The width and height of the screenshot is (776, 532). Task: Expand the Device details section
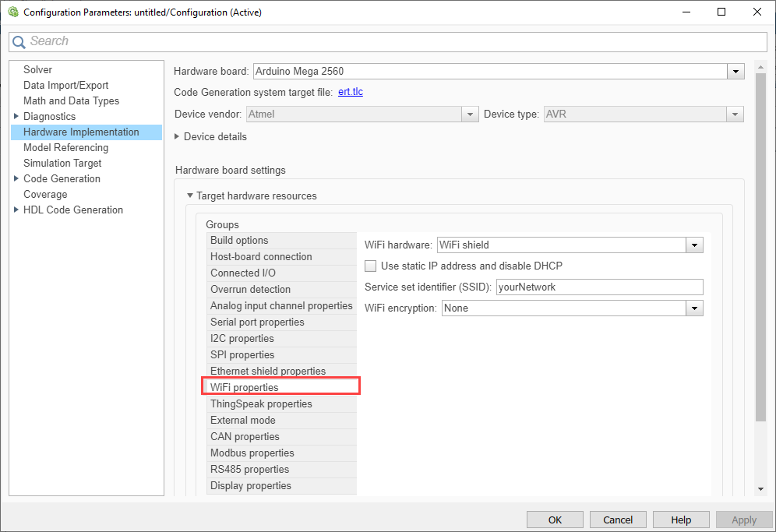click(x=177, y=136)
